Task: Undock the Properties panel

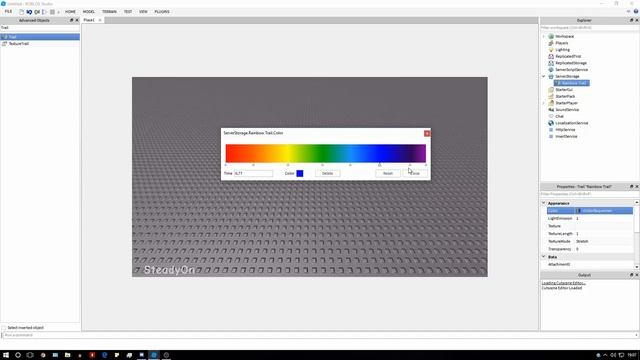Action: [631, 187]
